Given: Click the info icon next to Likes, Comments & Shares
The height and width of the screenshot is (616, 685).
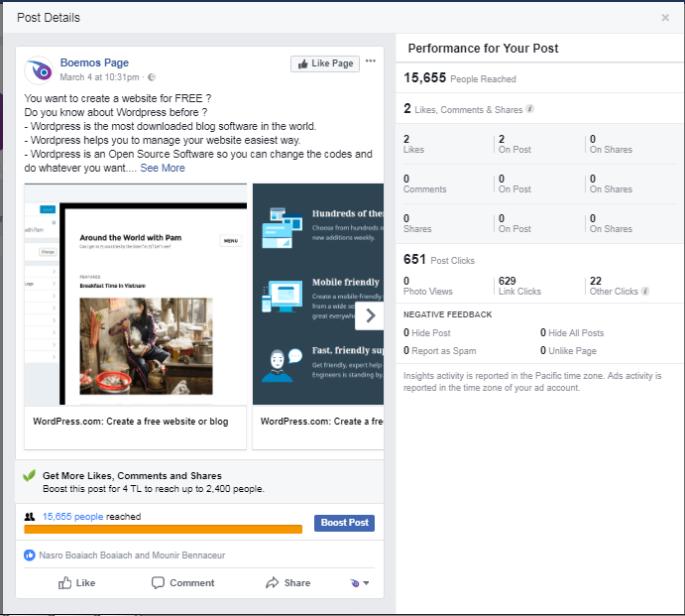Looking at the screenshot, I should [529, 109].
